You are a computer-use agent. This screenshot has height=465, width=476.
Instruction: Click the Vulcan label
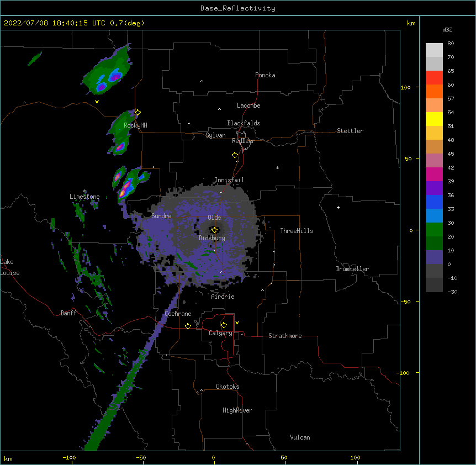pos(300,437)
